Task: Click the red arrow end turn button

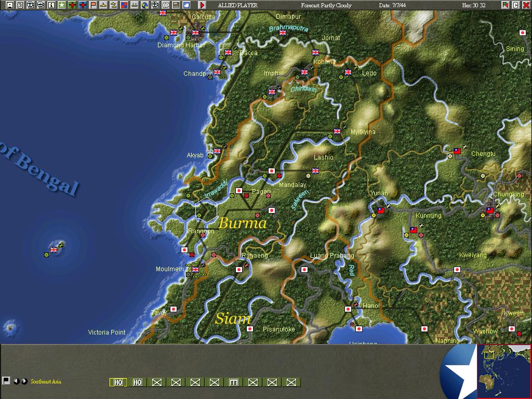Action: pos(202,5)
